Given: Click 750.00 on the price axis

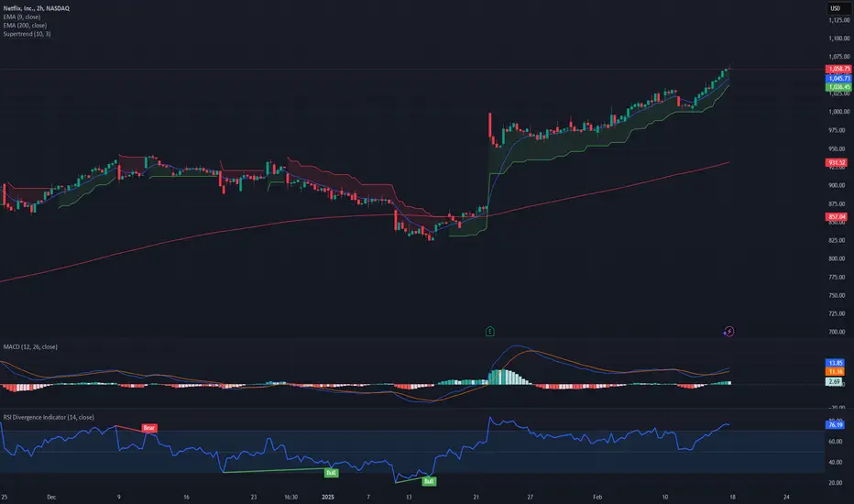Looking at the screenshot, I should coord(838,295).
